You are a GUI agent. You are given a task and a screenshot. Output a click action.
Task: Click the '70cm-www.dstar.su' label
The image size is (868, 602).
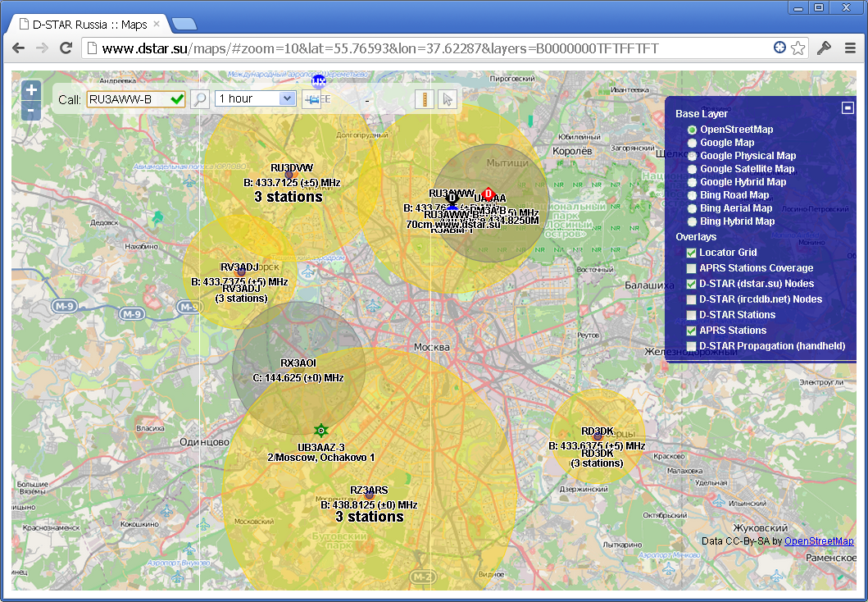[x=452, y=224]
